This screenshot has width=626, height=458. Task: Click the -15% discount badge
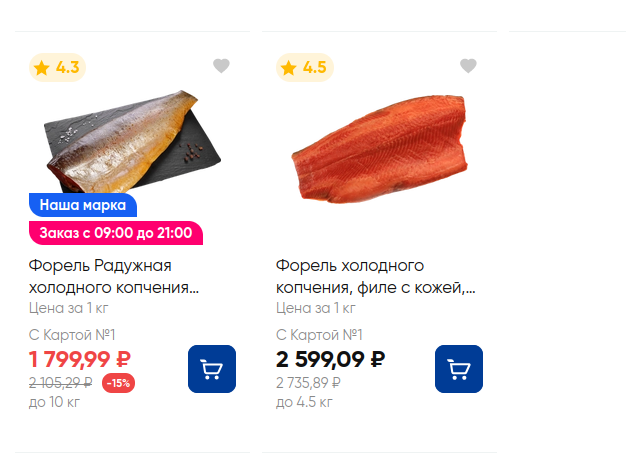tap(119, 383)
